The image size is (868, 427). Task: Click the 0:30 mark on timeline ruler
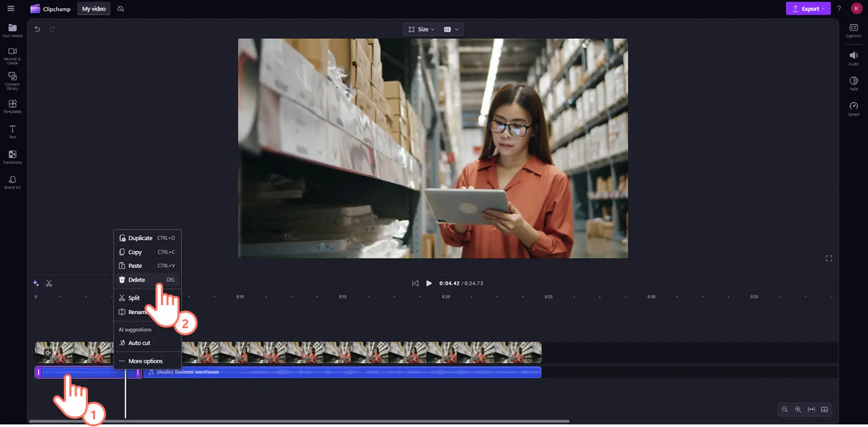coord(651,297)
